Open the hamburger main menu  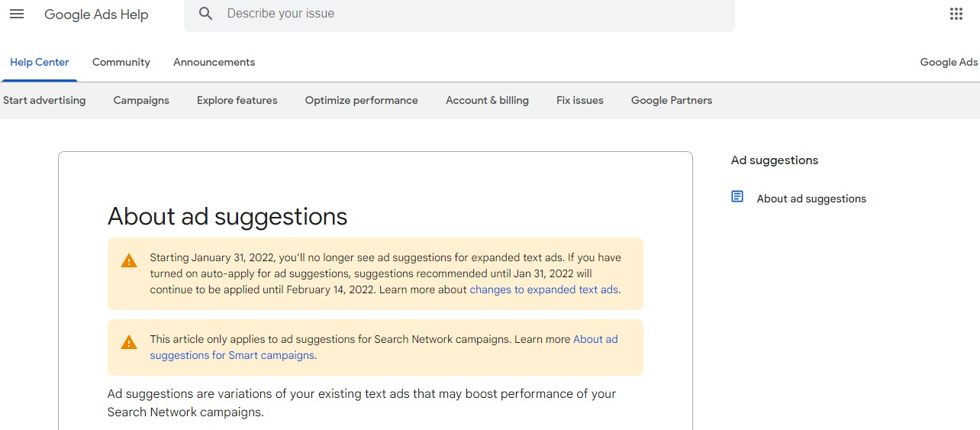(17, 15)
